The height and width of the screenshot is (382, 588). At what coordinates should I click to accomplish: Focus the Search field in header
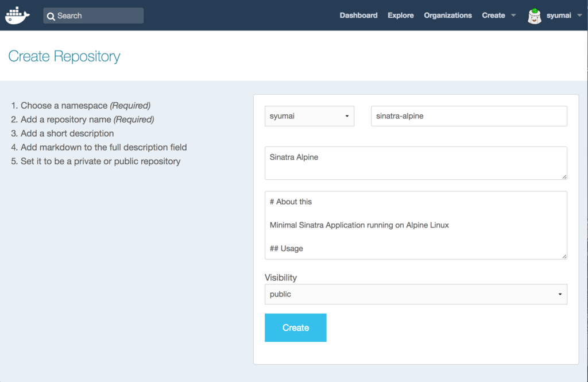click(x=94, y=16)
